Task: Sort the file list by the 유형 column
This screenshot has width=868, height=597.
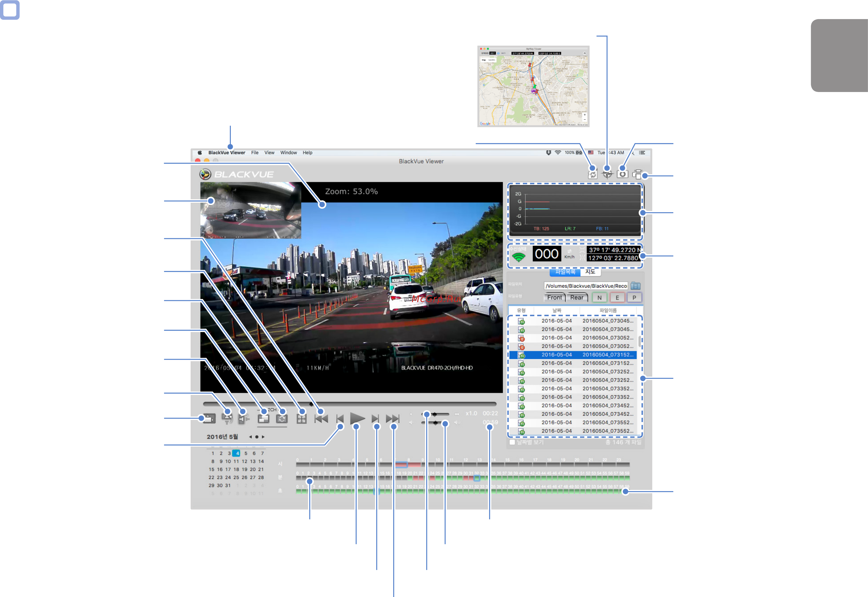Action: pyautogui.click(x=521, y=310)
